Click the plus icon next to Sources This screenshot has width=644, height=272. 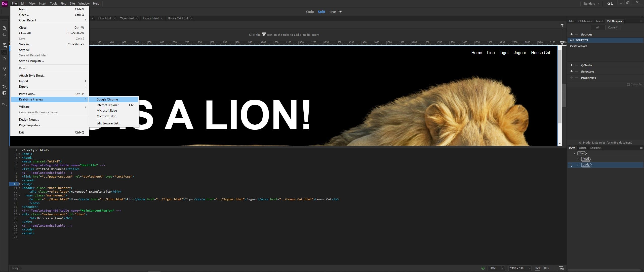coord(571,34)
